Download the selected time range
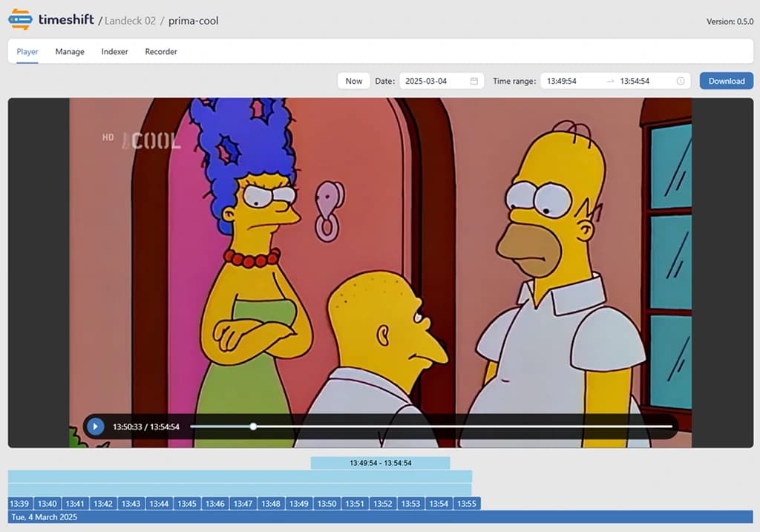The width and height of the screenshot is (760, 532). tap(726, 81)
